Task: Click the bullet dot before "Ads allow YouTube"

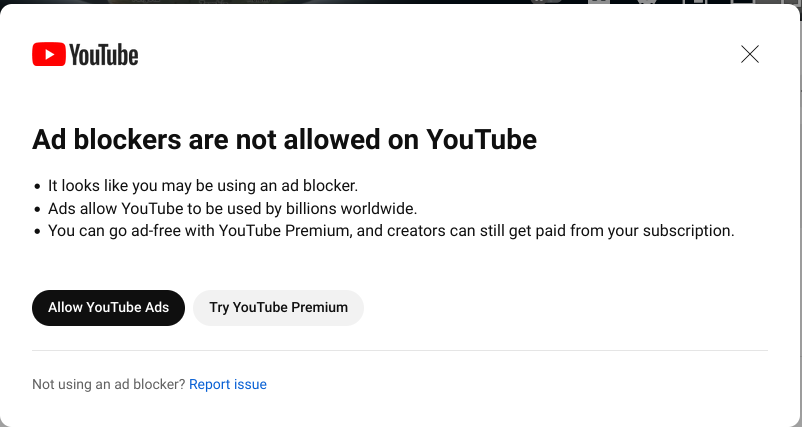Action: (x=38, y=210)
